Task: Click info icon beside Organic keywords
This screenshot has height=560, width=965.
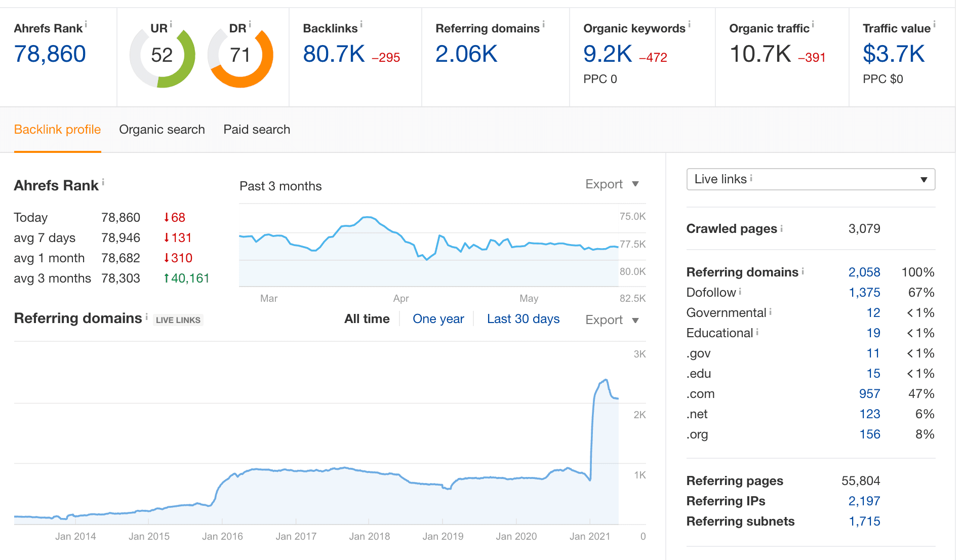Action: (689, 24)
